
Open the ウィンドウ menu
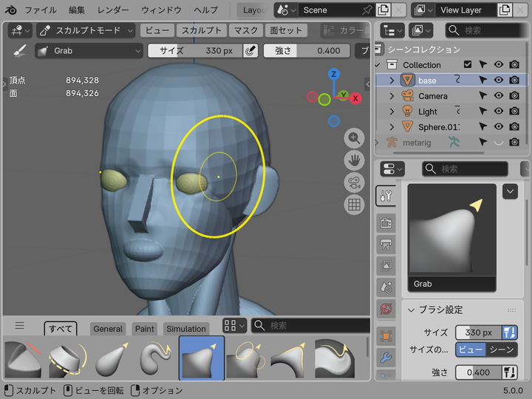click(161, 10)
